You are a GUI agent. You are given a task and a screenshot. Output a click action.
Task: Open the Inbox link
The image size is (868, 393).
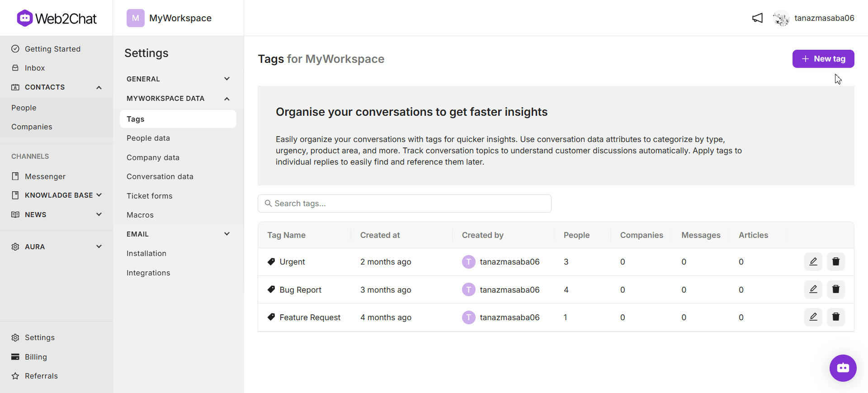(x=34, y=68)
